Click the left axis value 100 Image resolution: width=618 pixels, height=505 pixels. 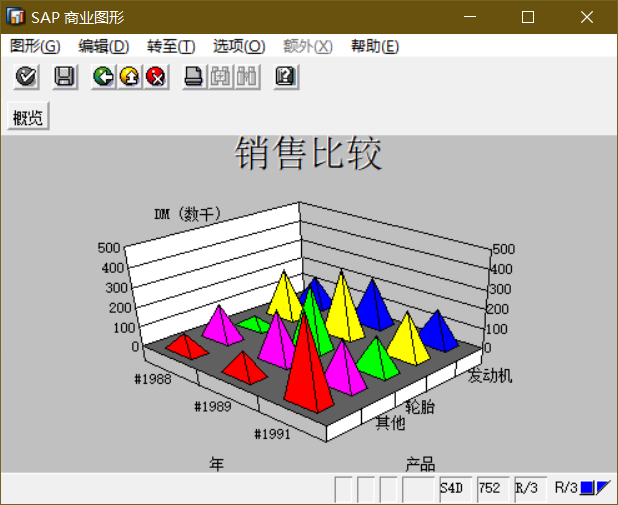(x=124, y=328)
